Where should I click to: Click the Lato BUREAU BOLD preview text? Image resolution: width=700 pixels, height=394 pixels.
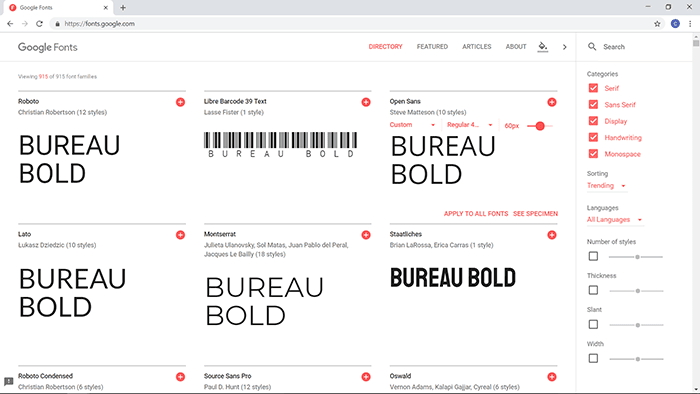point(72,293)
